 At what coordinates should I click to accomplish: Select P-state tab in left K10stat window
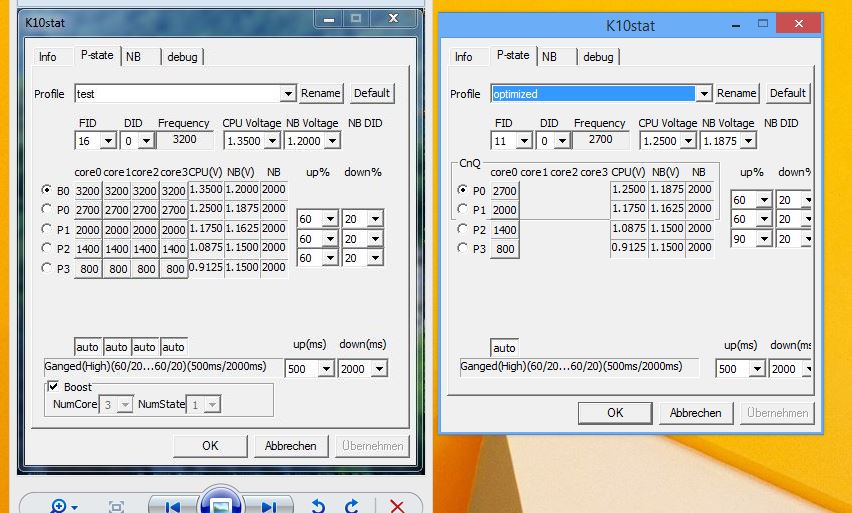click(x=97, y=55)
